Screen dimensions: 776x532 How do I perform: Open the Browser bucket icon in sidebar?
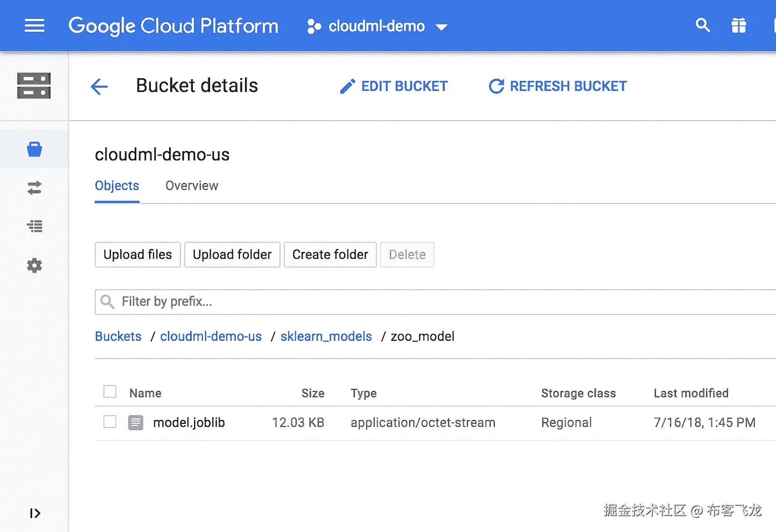[x=34, y=149]
